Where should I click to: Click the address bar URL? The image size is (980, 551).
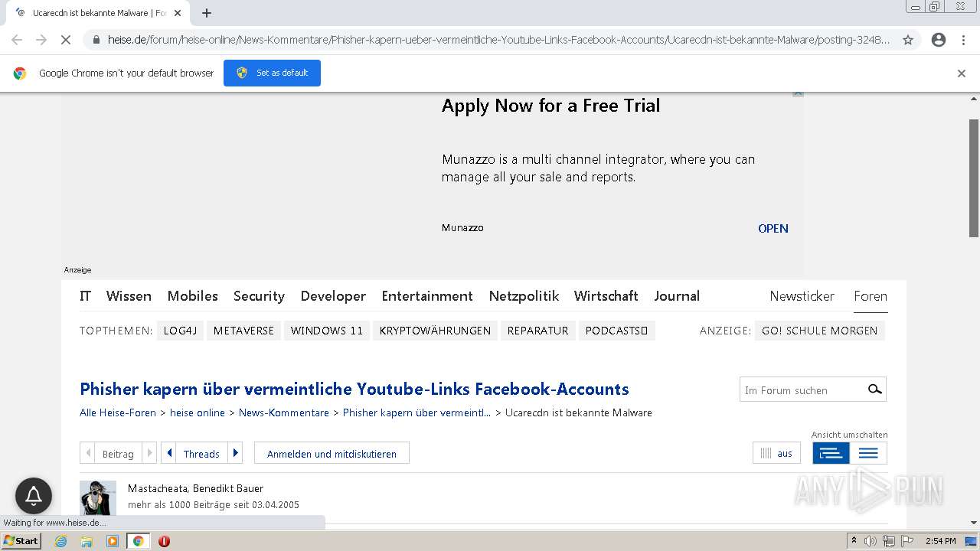coord(498,40)
